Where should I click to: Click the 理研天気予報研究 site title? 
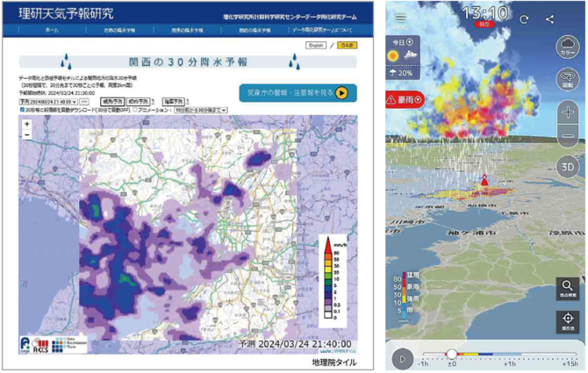66,13
